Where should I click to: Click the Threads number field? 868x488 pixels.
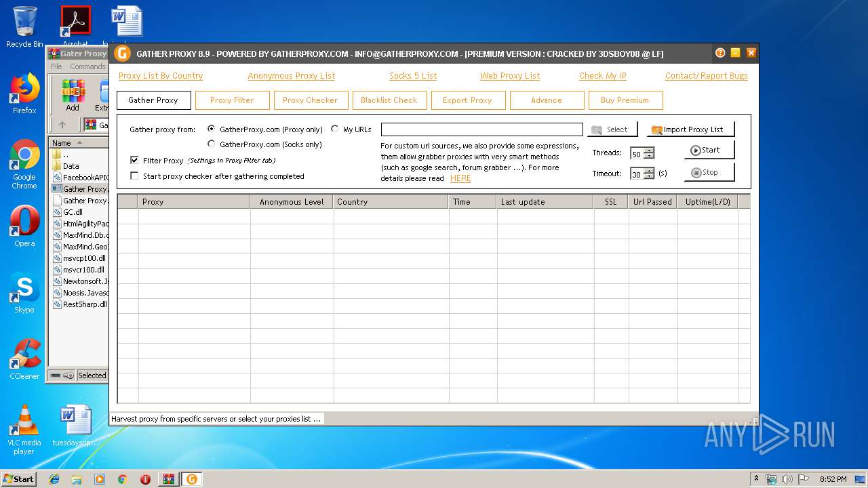[x=637, y=154]
